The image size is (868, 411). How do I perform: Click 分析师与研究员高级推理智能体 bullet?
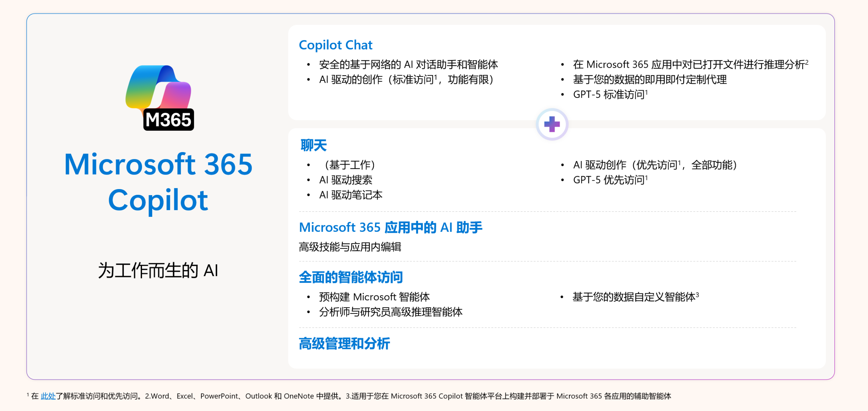[390, 312]
